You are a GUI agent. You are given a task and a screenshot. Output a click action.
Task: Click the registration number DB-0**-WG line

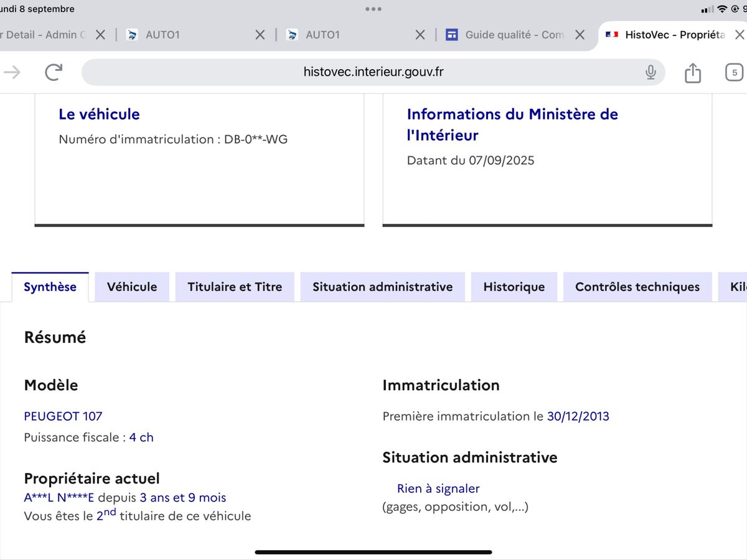[x=173, y=139]
